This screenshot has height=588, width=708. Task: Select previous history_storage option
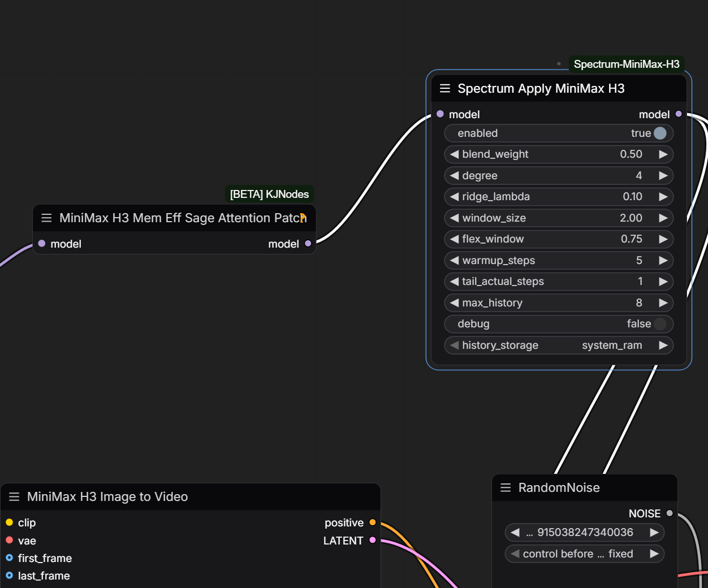point(454,345)
